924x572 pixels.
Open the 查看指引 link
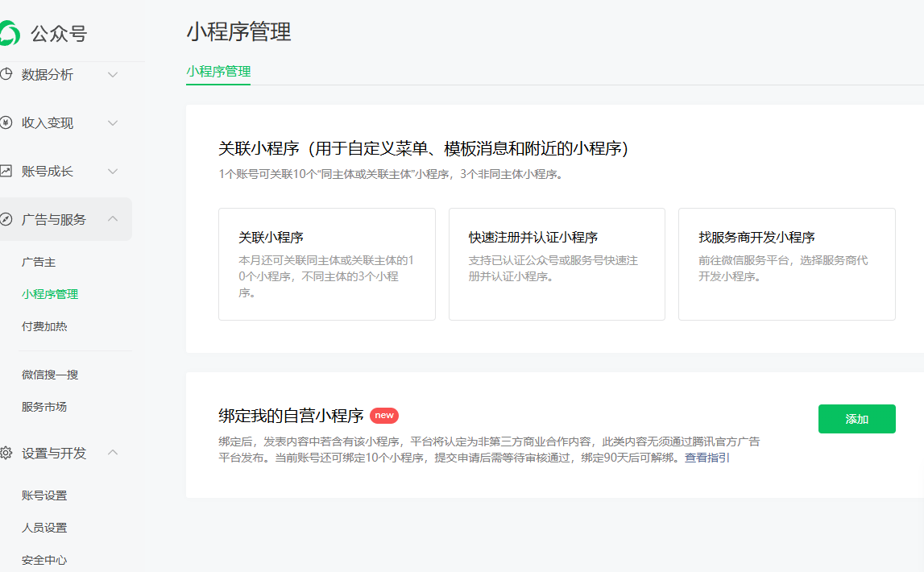tap(707, 458)
